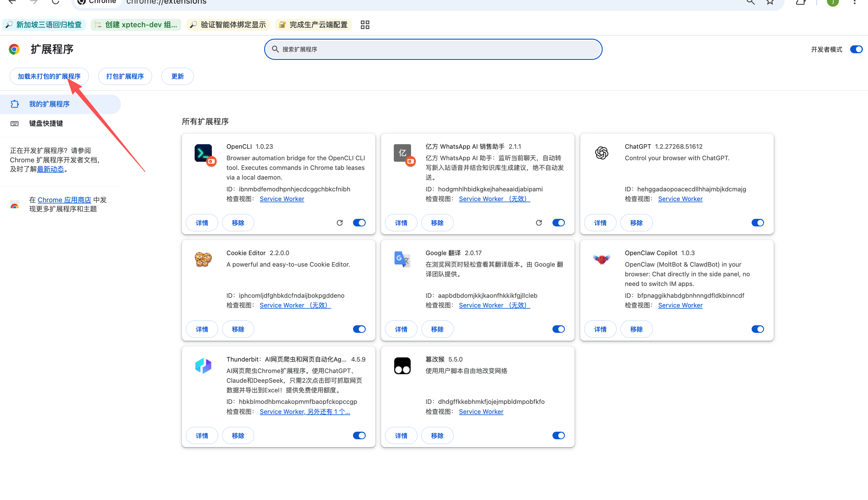The height and width of the screenshot is (500, 868).
Task: Click 移除 for Cookie Editor
Action: (x=238, y=329)
